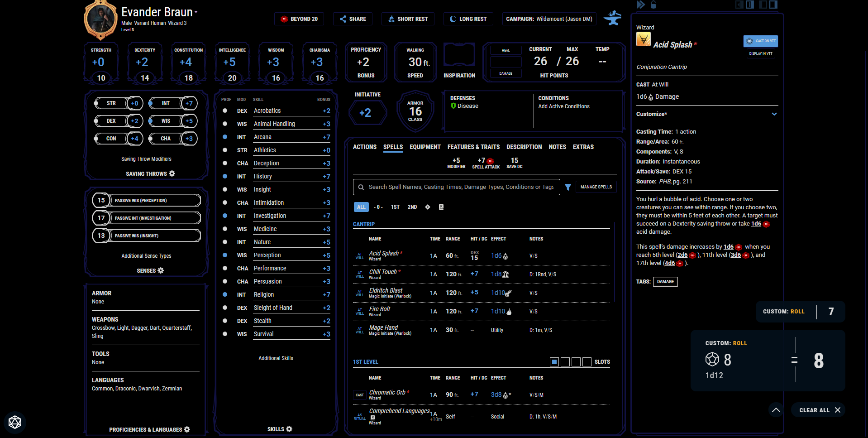Filter spells by concentration diamond icon
The width and height of the screenshot is (868, 438).
428,207
